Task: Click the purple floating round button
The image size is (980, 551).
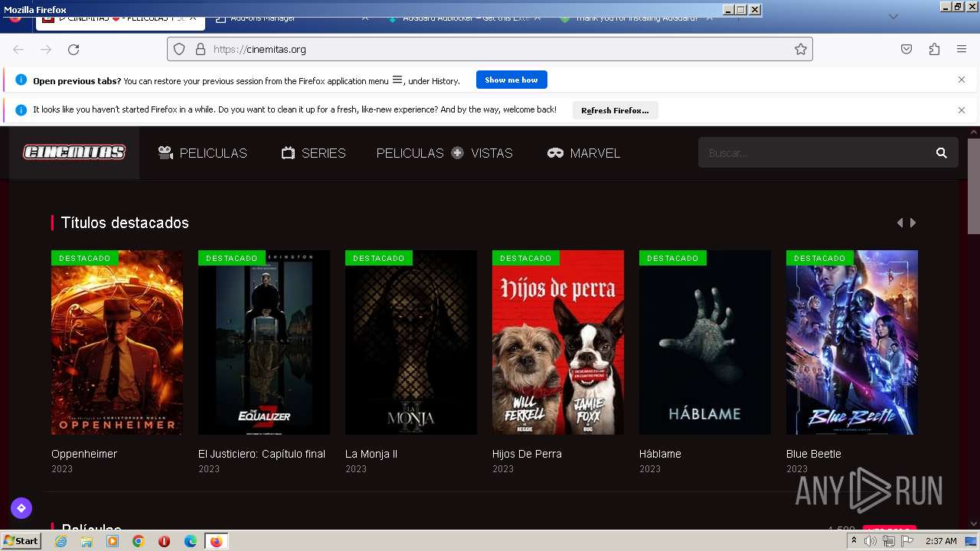Action: click(21, 507)
